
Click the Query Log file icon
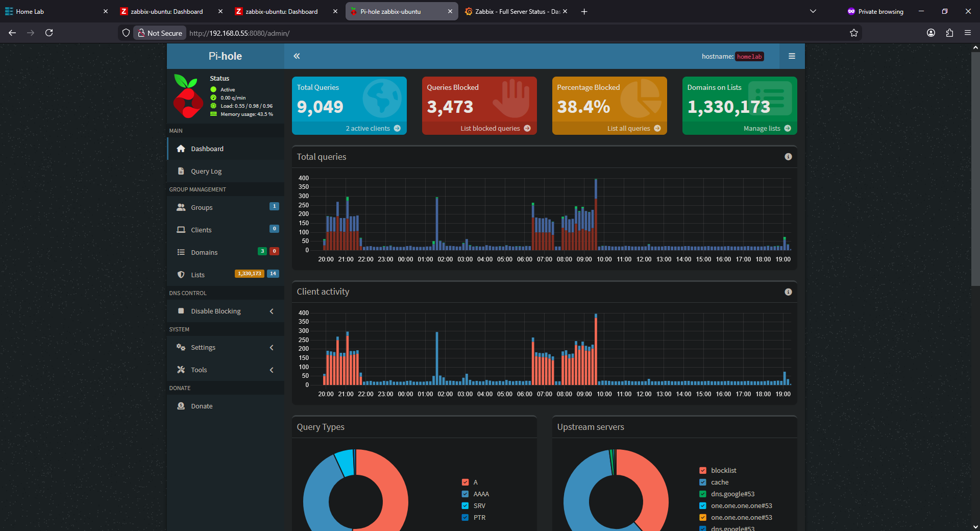(x=181, y=171)
